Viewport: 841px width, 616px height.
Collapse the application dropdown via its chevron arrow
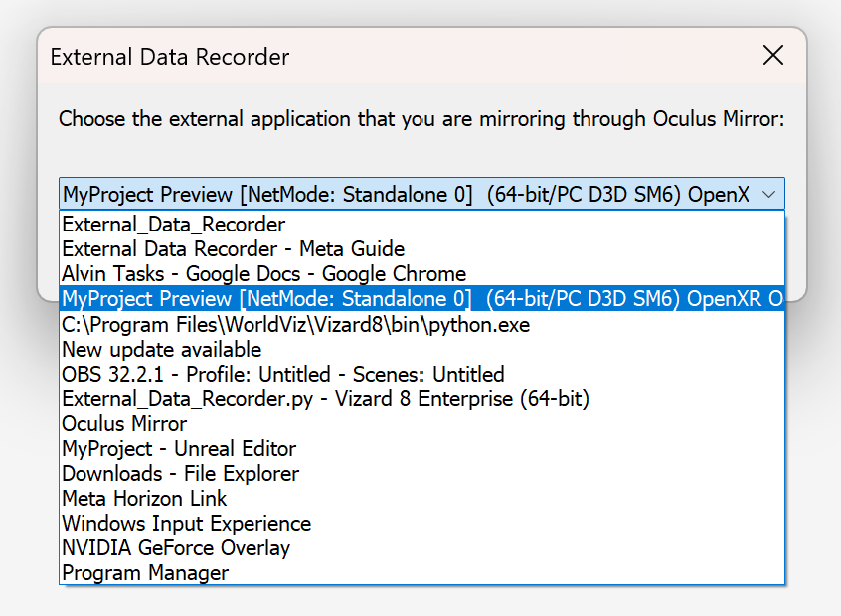pyautogui.click(x=768, y=194)
